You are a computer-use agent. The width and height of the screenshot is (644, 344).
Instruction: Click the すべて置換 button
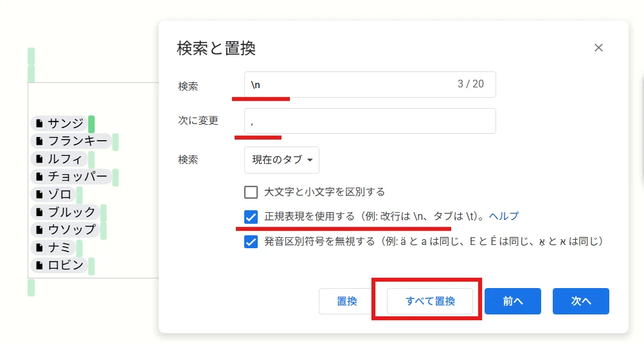click(x=430, y=302)
